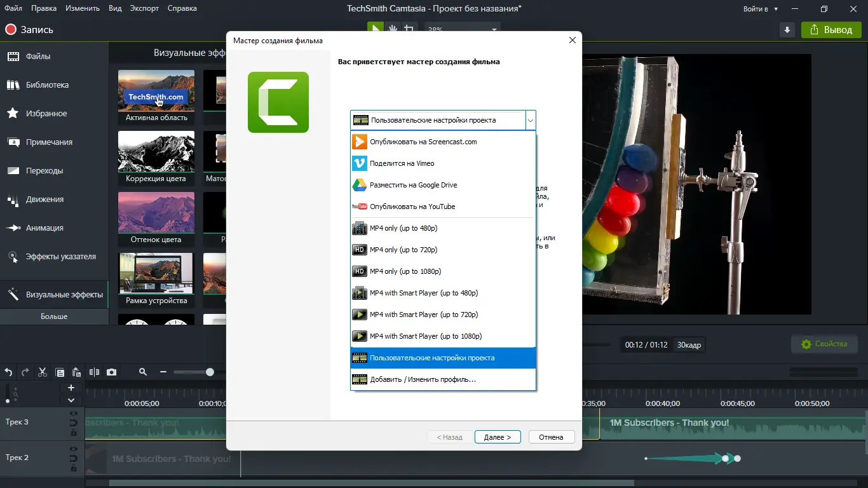Select the Коррекция цвета effect thumbnail
The height and width of the screenshot is (488, 868).
point(156,158)
